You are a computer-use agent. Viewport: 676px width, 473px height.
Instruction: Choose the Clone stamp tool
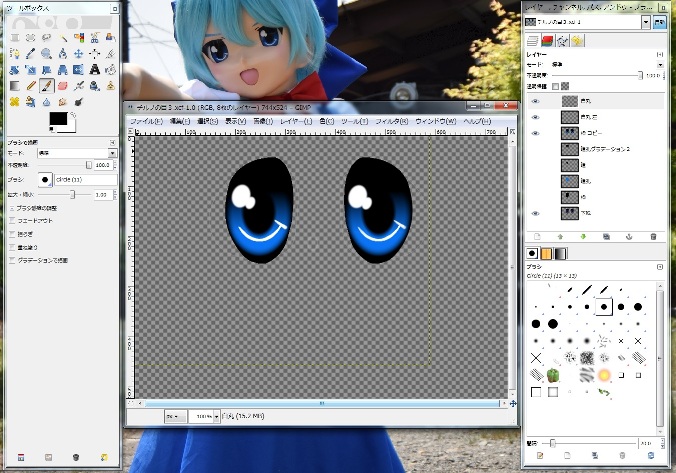coord(111,86)
